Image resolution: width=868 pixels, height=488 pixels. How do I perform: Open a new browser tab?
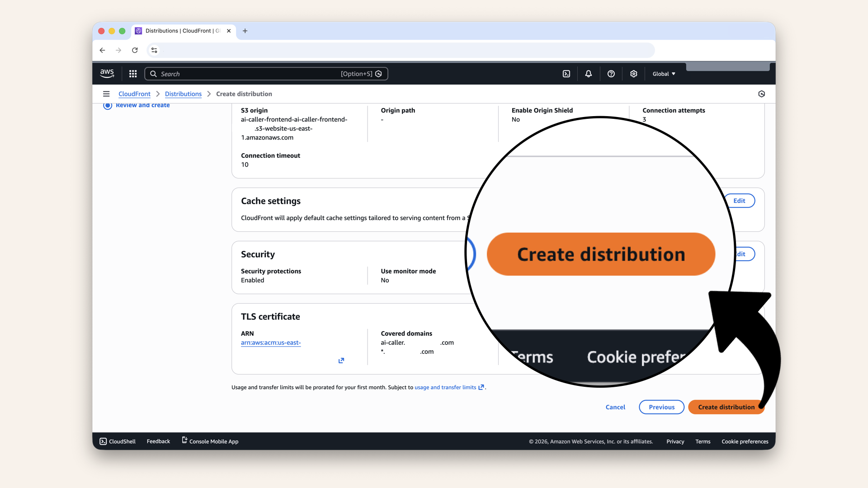[245, 31]
